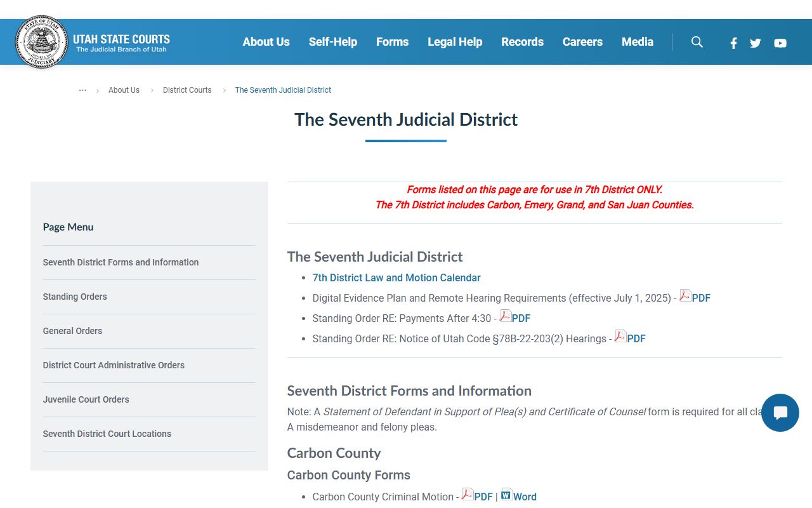Open the chat bubble widget

click(x=780, y=413)
